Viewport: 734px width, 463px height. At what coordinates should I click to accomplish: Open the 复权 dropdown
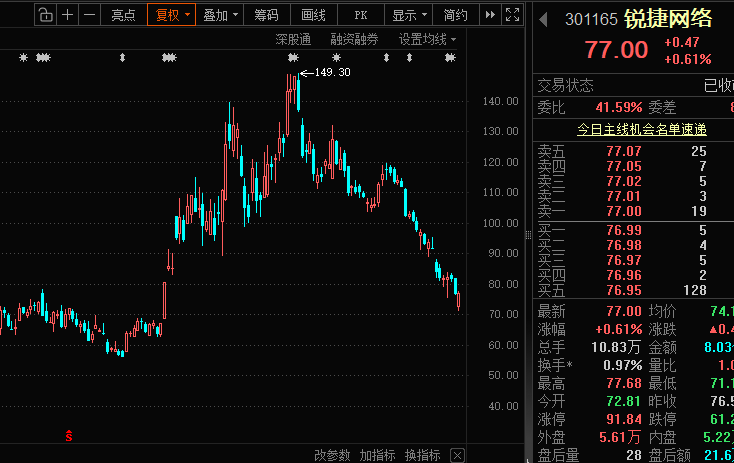(x=171, y=15)
